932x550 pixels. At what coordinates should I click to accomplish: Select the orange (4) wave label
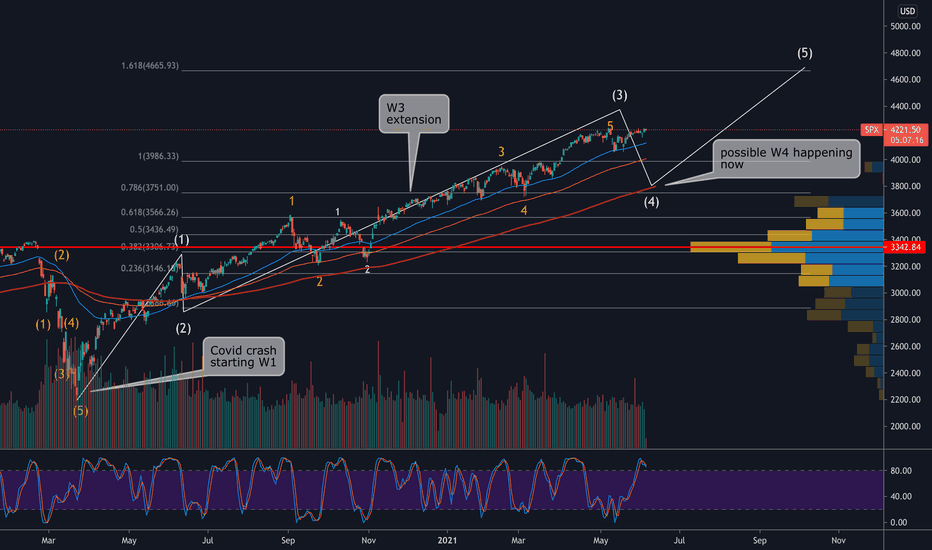pyautogui.click(x=71, y=323)
